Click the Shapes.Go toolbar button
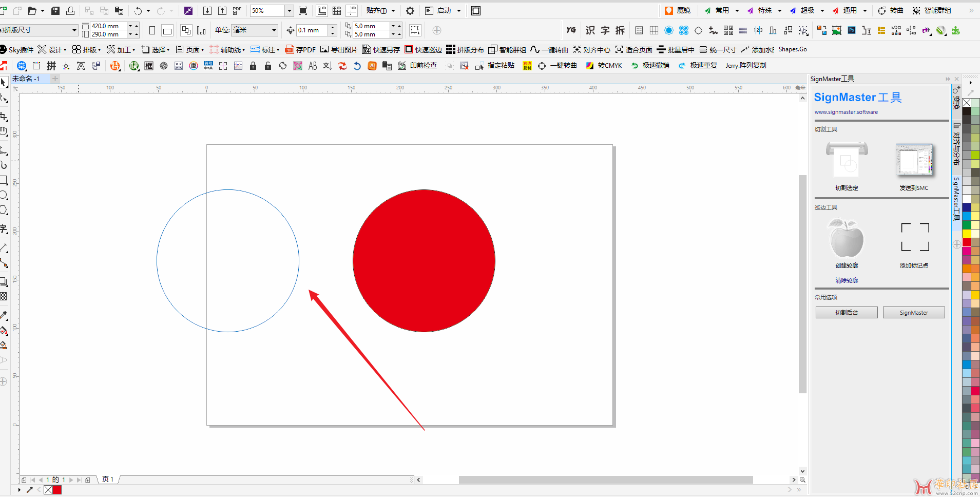This screenshot has height=497, width=980. [x=793, y=49]
